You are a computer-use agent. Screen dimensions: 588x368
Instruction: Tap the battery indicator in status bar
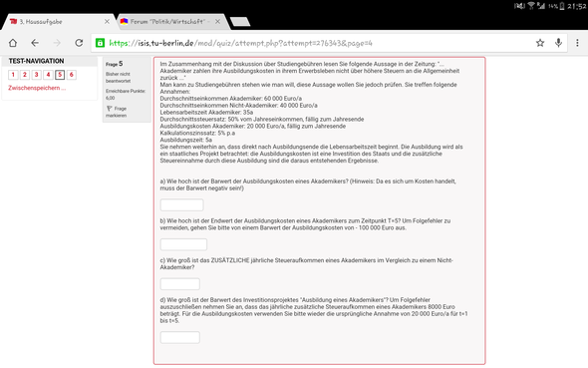tap(561, 6)
